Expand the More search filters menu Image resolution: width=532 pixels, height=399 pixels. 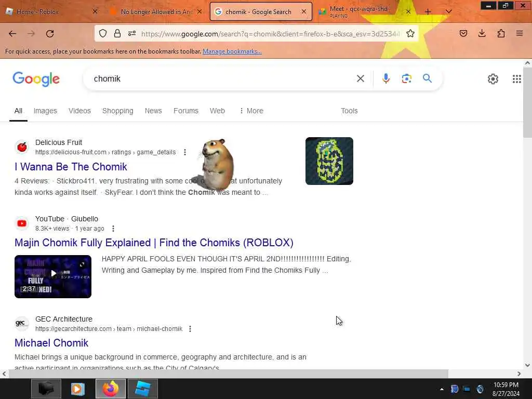[x=251, y=111]
